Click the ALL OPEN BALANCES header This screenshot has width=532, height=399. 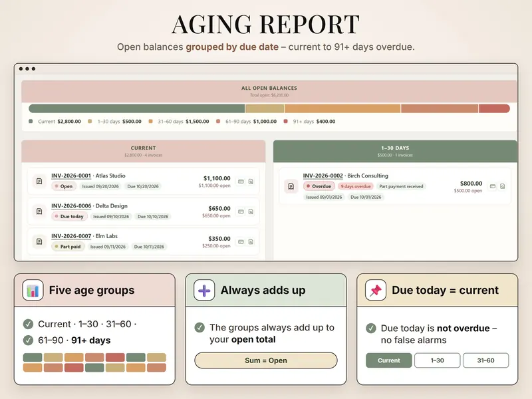(269, 91)
